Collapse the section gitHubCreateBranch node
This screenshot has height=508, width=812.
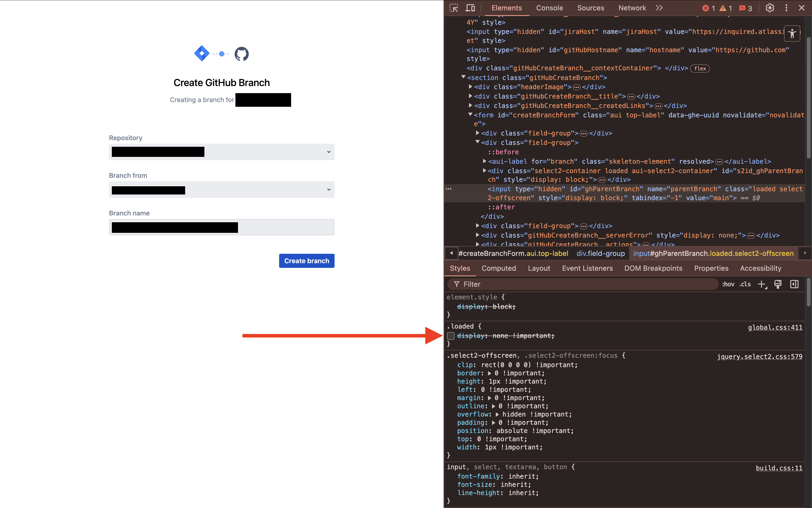[463, 77]
